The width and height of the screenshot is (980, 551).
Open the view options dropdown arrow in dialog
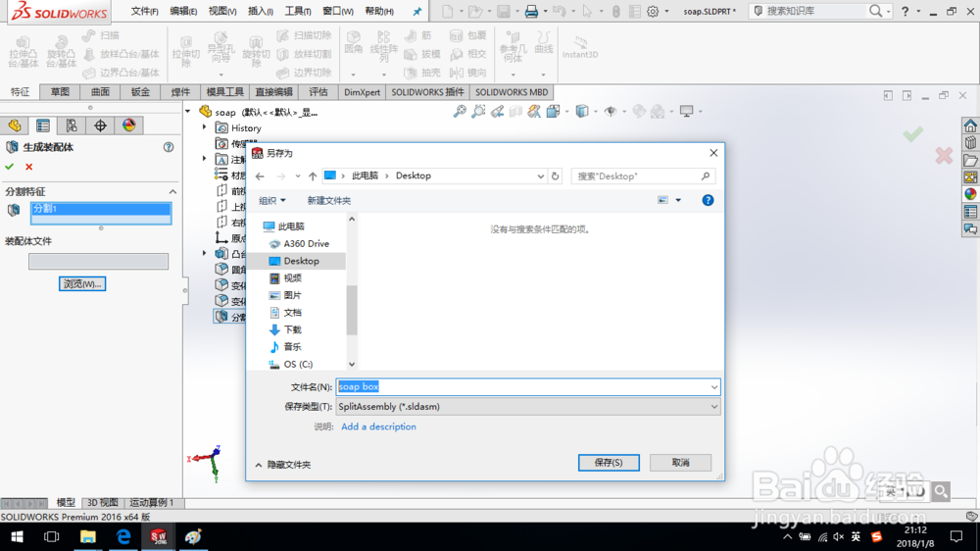click(x=678, y=200)
